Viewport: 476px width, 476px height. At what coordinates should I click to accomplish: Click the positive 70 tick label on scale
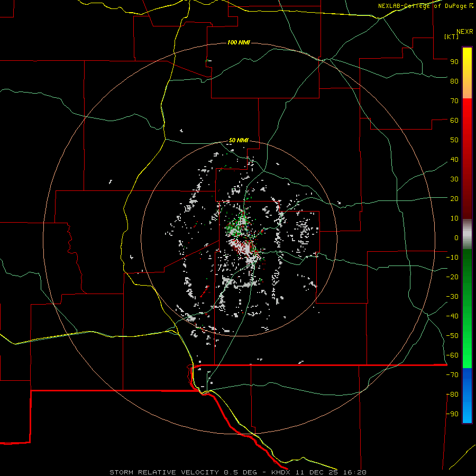click(454, 101)
